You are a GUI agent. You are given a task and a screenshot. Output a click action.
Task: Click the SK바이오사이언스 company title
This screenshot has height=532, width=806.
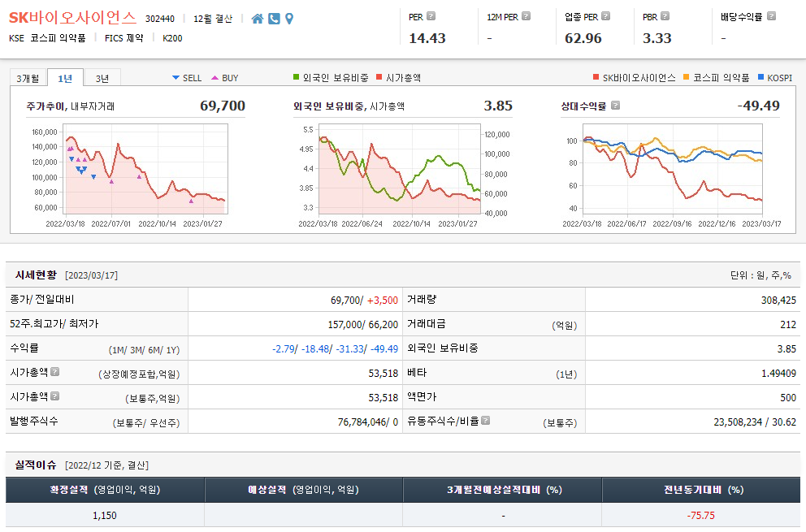point(72,18)
